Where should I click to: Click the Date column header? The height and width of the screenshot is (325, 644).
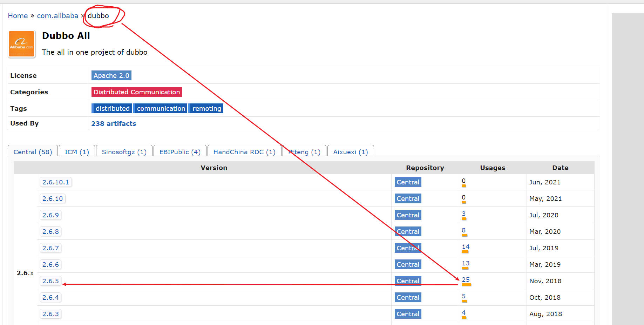pyautogui.click(x=560, y=168)
